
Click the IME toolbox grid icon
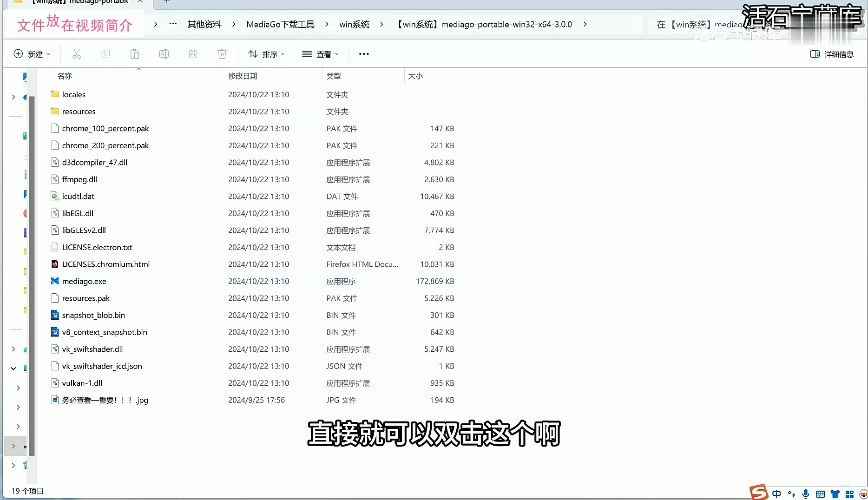(x=849, y=494)
